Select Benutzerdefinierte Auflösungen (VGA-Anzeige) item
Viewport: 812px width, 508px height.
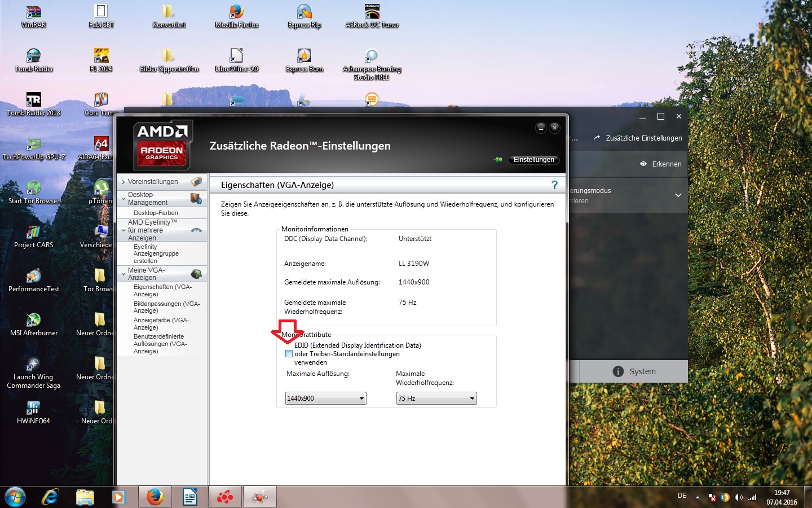pyautogui.click(x=160, y=344)
